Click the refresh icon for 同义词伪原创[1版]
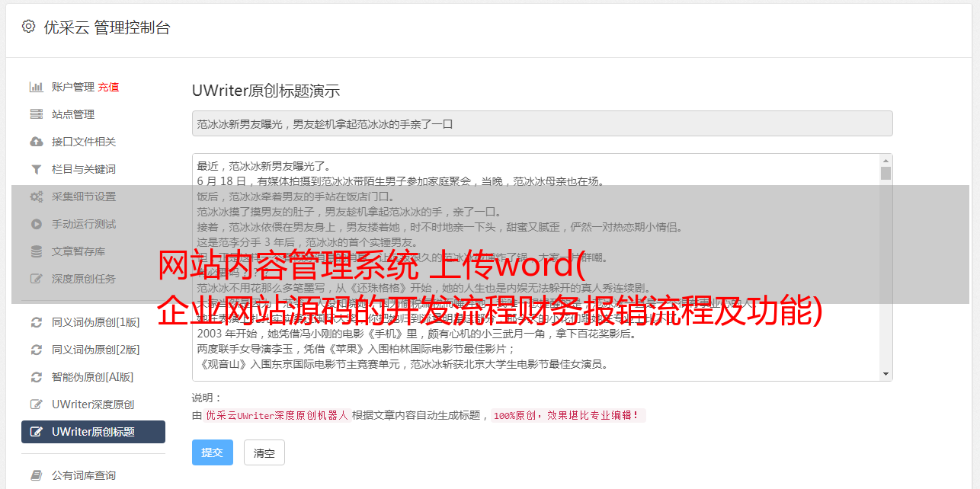The image size is (980, 489). click(x=36, y=322)
